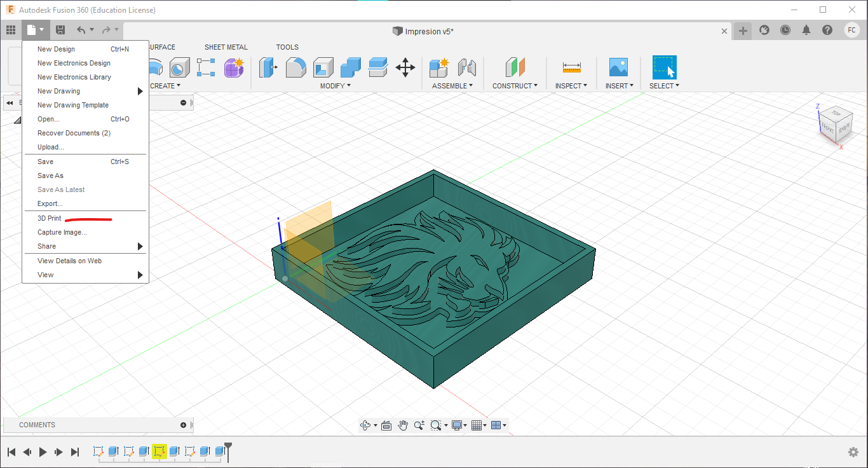Expand the CREATE panel dropdown

(x=165, y=86)
